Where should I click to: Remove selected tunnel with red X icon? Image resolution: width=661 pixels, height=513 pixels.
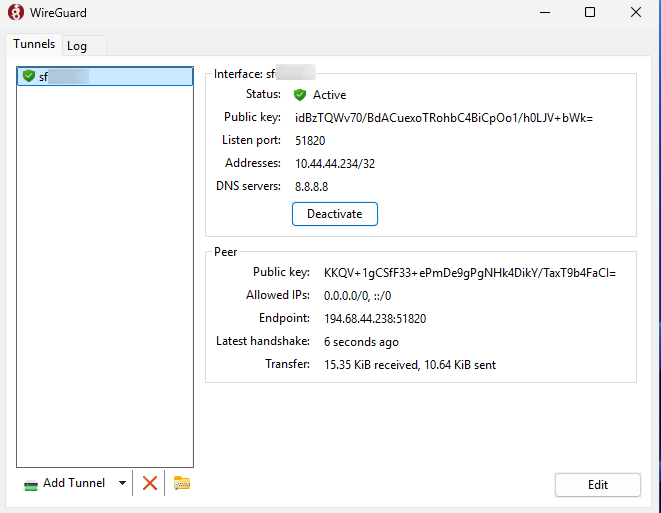(150, 483)
